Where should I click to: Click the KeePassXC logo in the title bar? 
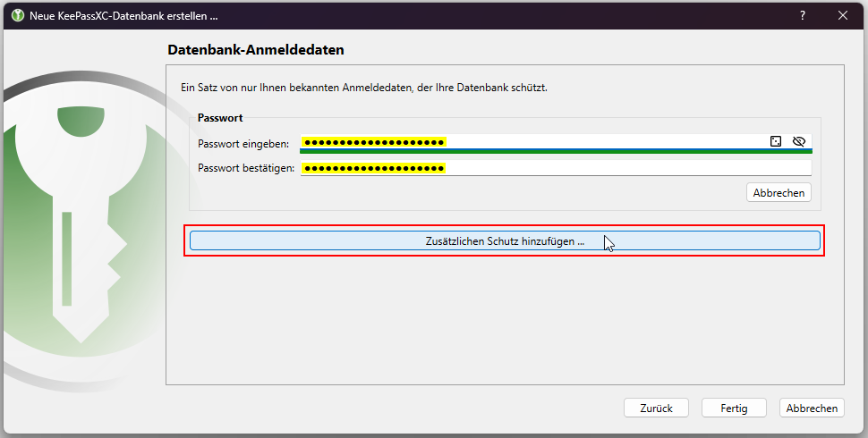tap(18, 15)
